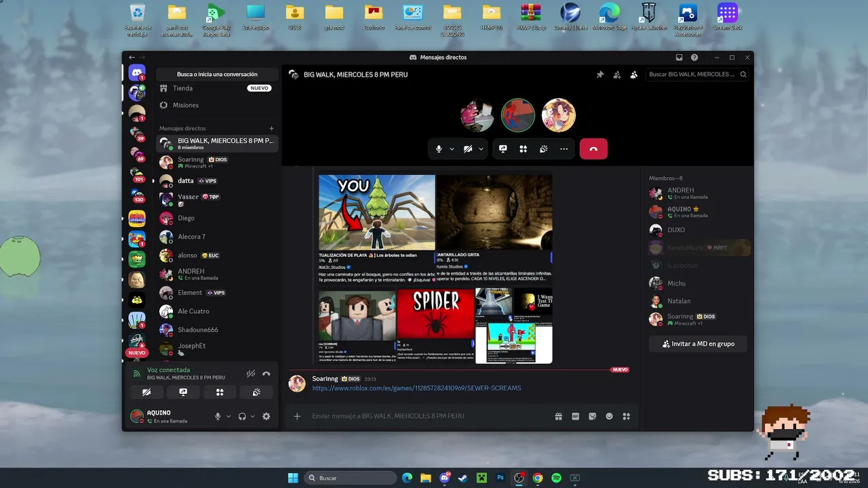This screenshot has height=488, width=868.
Task: Go back with the title bar arrow
Action: [132, 58]
